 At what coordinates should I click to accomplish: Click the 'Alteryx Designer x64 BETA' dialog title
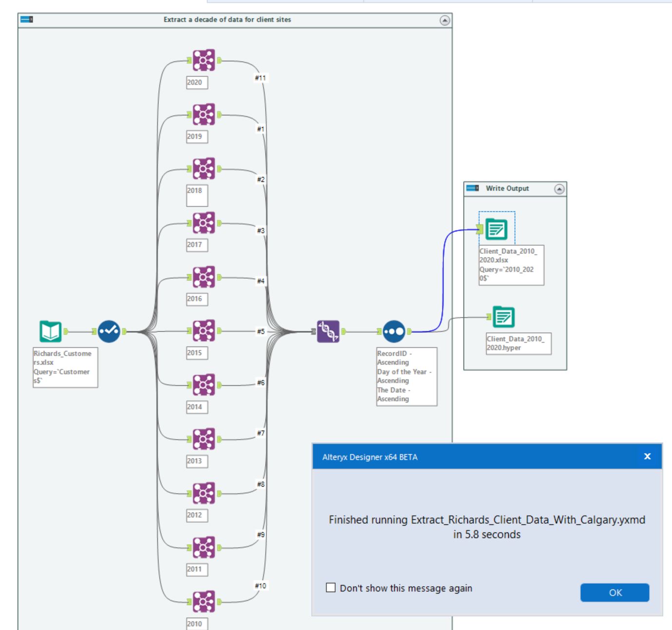370,457
